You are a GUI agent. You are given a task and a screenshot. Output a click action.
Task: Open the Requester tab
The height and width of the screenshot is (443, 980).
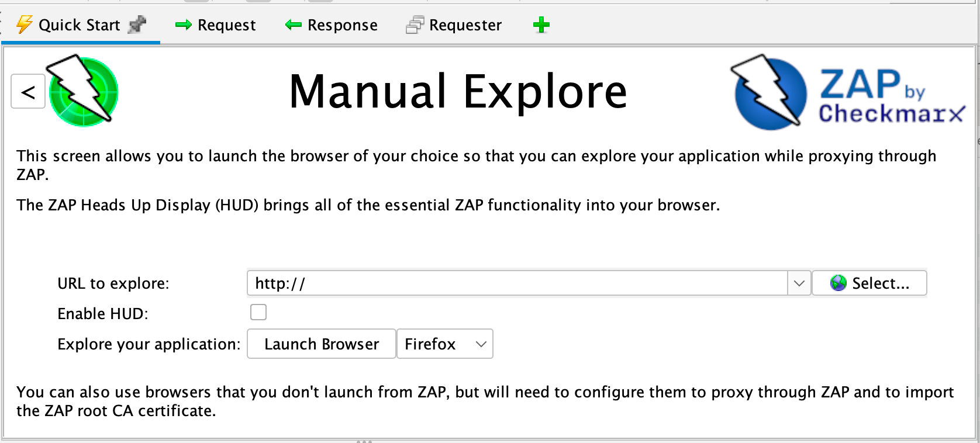[465, 25]
